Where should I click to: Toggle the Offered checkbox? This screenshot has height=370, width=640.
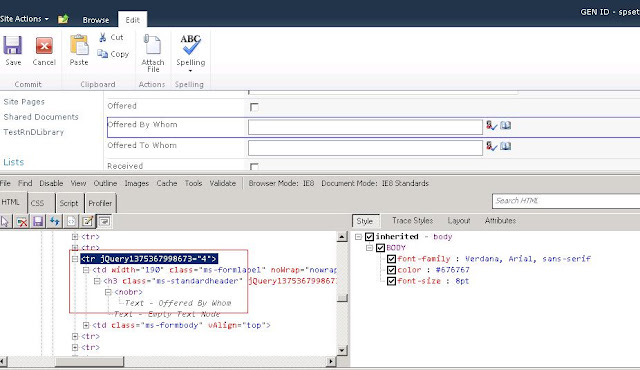[254, 107]
